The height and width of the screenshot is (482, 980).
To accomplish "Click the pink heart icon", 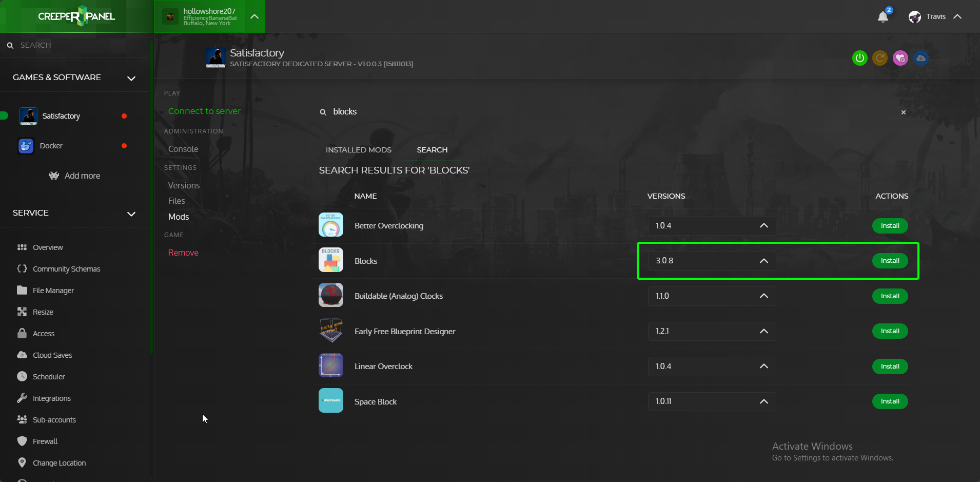I will (900, 58).
